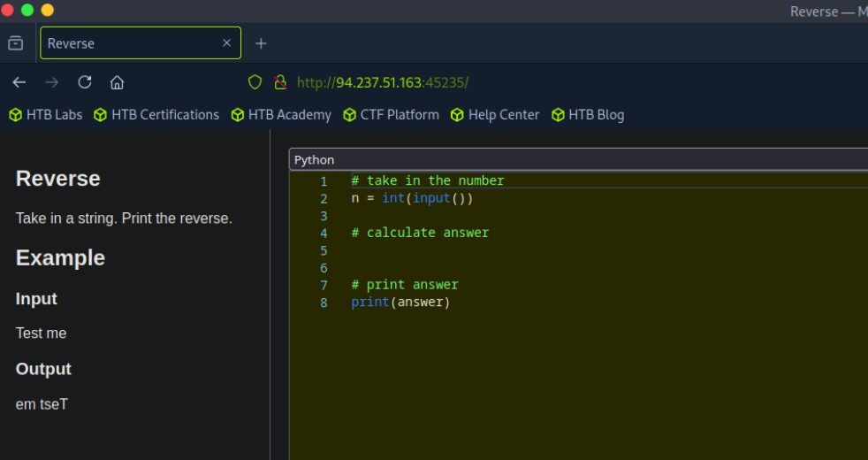Click the 'n = int(input())' code line
Viewport: 868px width, 460px height.
413,198
